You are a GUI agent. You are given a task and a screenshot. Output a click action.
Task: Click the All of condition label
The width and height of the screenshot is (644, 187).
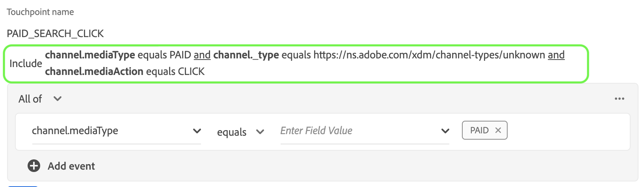(30, 99)
